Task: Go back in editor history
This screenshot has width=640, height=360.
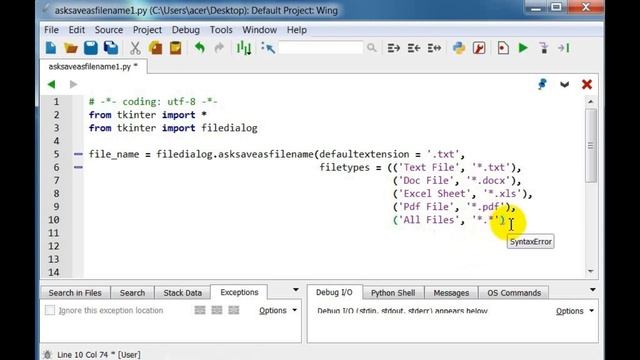Action: (x=51, y=84)
